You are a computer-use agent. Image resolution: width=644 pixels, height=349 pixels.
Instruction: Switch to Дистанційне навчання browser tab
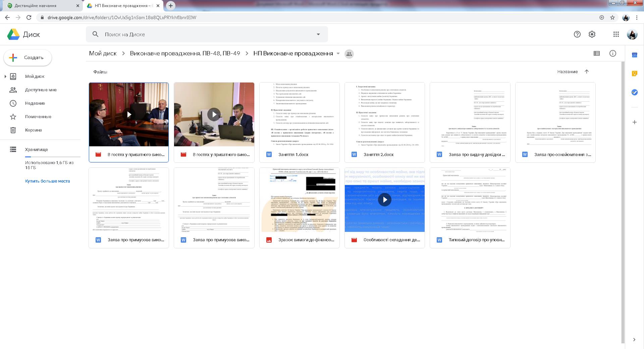pos(43,6)
